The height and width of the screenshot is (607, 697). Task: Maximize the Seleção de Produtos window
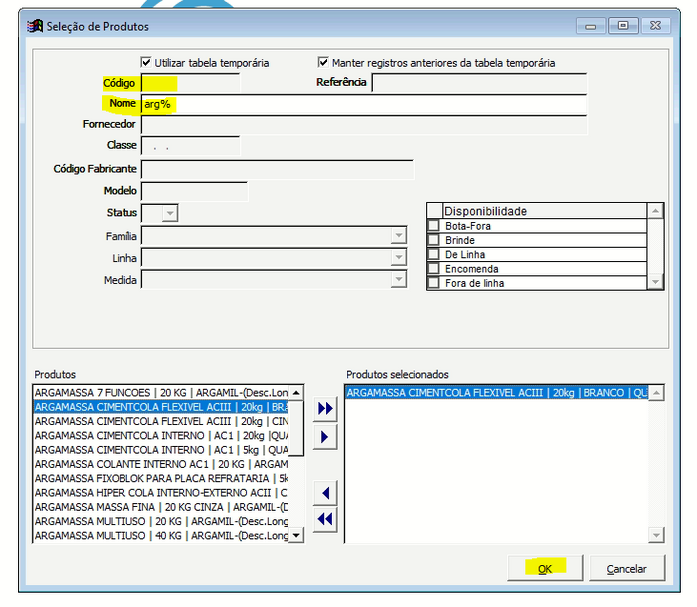[623, 26]
